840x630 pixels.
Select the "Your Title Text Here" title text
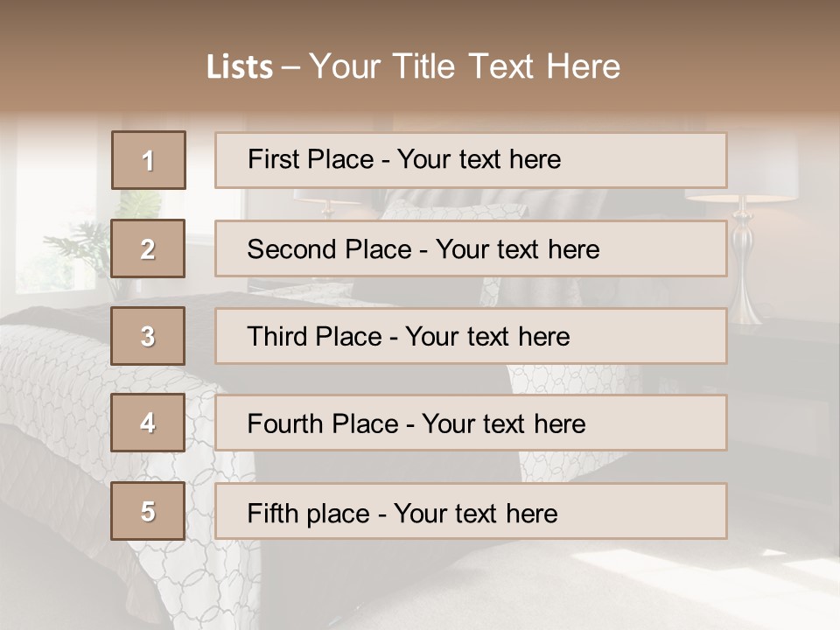465,66
